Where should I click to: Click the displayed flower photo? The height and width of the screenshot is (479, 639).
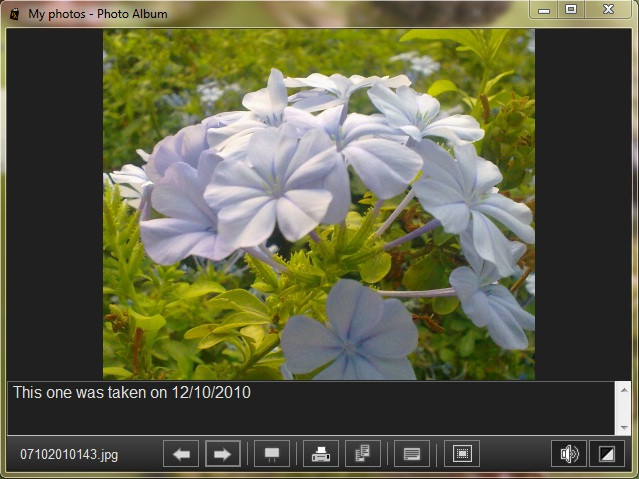(319, 204)
